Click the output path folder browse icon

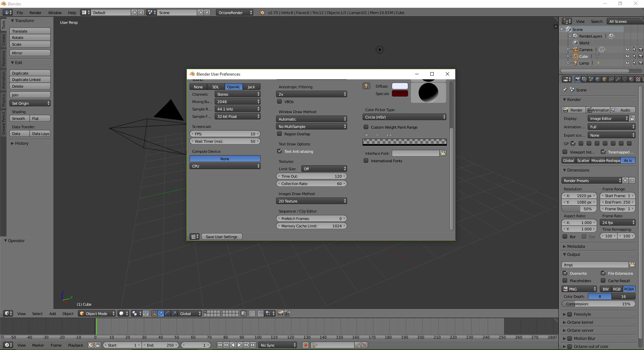click(632, 265)
